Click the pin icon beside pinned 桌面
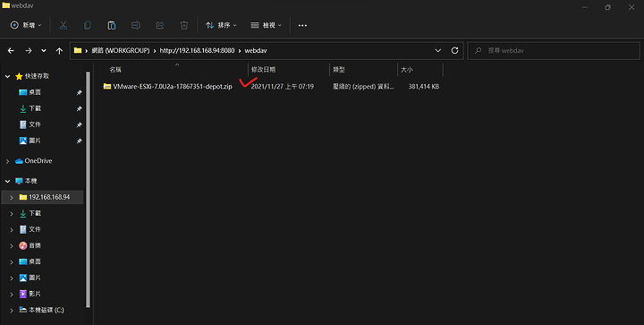The width and height of the screenshot is (644, 325). [79, 93]
